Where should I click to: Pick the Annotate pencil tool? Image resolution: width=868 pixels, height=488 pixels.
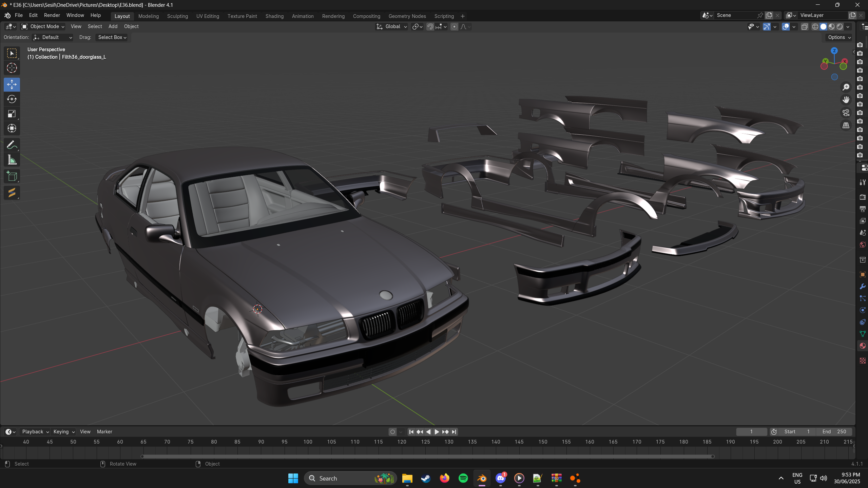[x=12, y=145]
